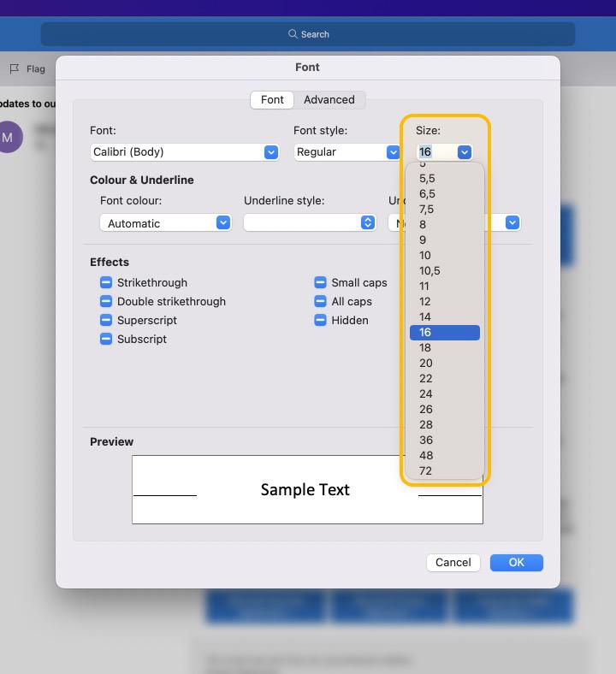This screenshot has width=616, height=674.
Task: Toggle the Hidden checkbox
Action: tap(320, 320)
